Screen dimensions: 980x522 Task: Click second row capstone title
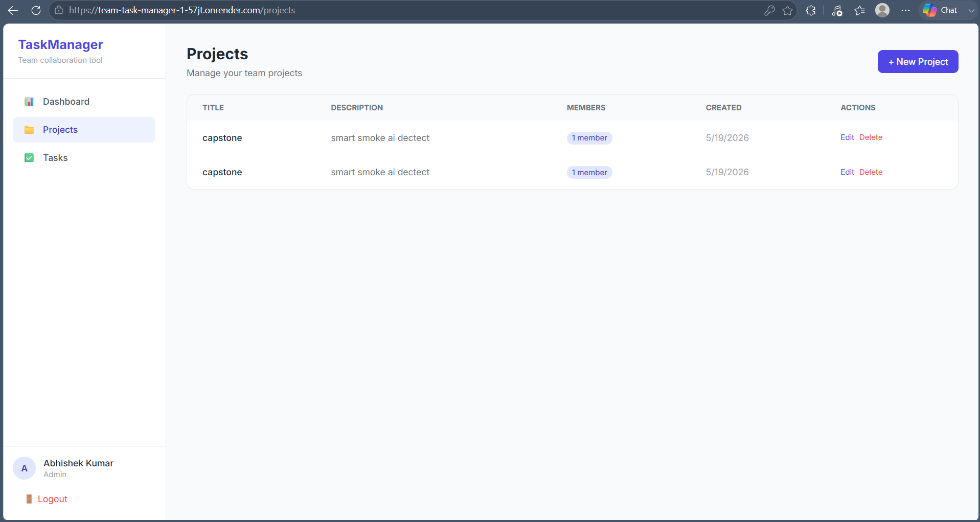(222, 172)
